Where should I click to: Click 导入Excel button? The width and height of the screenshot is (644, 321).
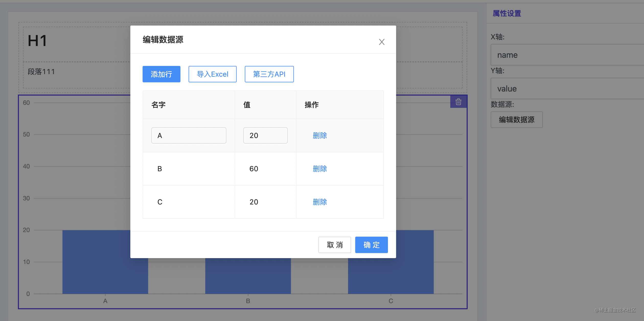coord(212,74)
